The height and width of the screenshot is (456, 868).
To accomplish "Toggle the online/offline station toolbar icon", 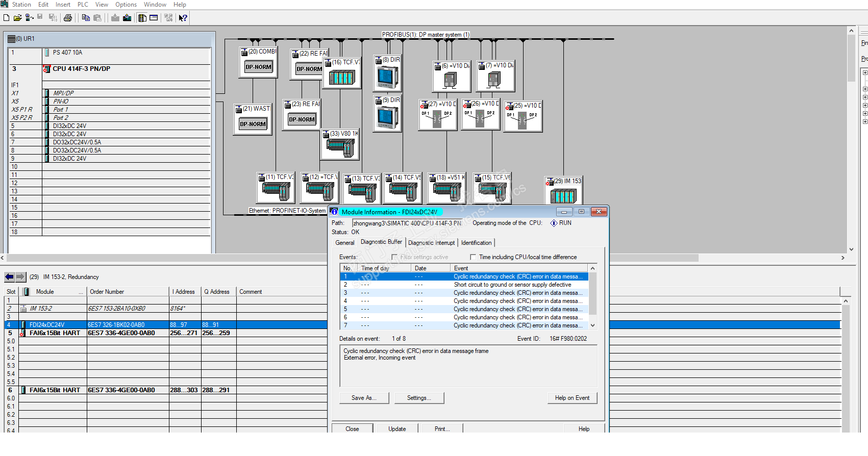I will click(29, 18).
